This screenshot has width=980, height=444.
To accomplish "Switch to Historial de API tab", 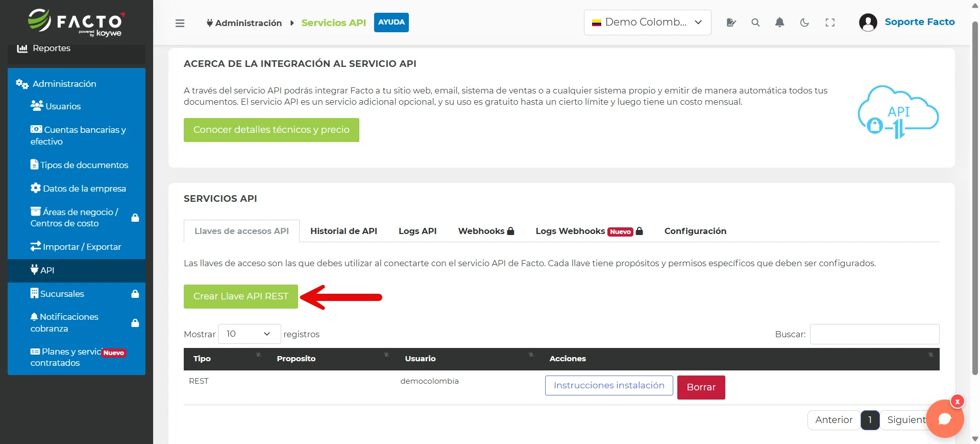I will click(x=344, y=231).
